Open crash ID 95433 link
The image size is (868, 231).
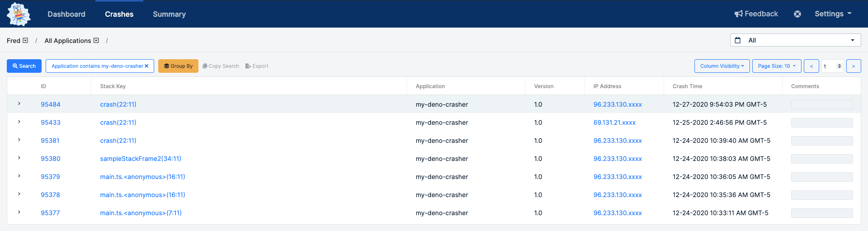point(51,123)
